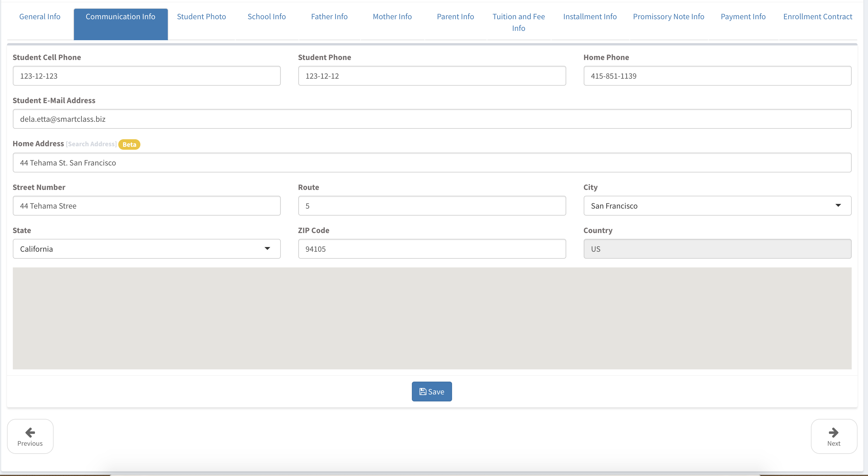
Task: Click the map area placeholder
Action: pos(432,318)
